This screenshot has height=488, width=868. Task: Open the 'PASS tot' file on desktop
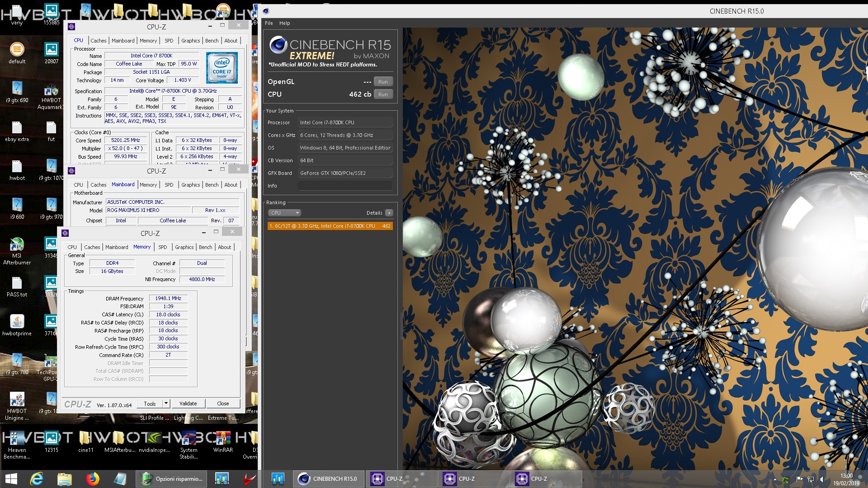click(17, 286)
